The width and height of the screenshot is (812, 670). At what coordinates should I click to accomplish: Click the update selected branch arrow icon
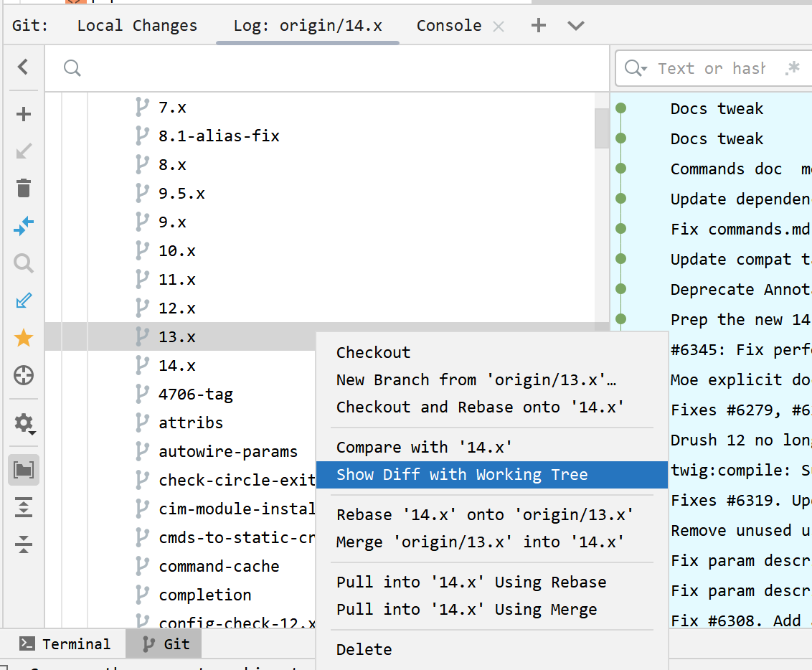[23, 151]
